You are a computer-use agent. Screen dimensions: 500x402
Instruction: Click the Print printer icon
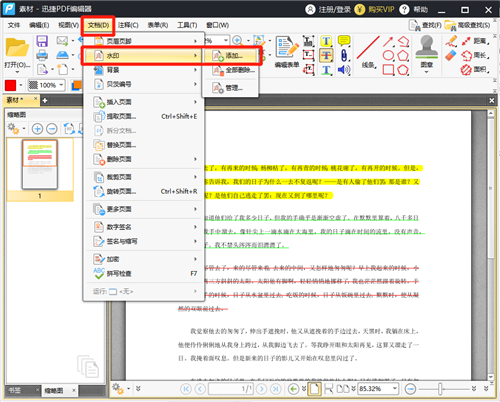(42, 55)
